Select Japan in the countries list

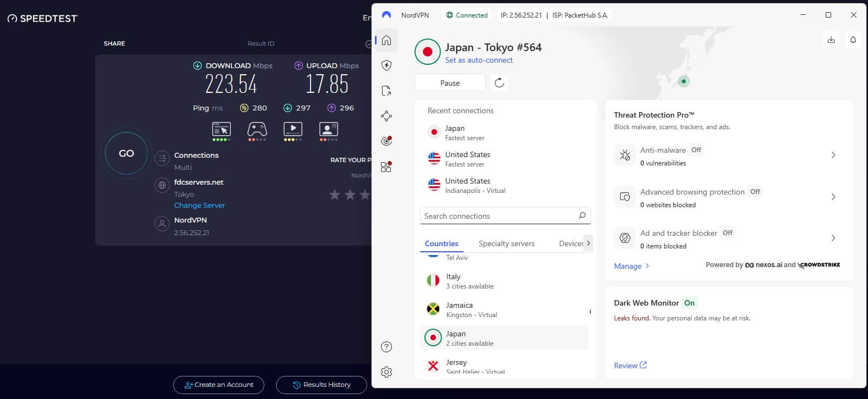coord(504,338)
